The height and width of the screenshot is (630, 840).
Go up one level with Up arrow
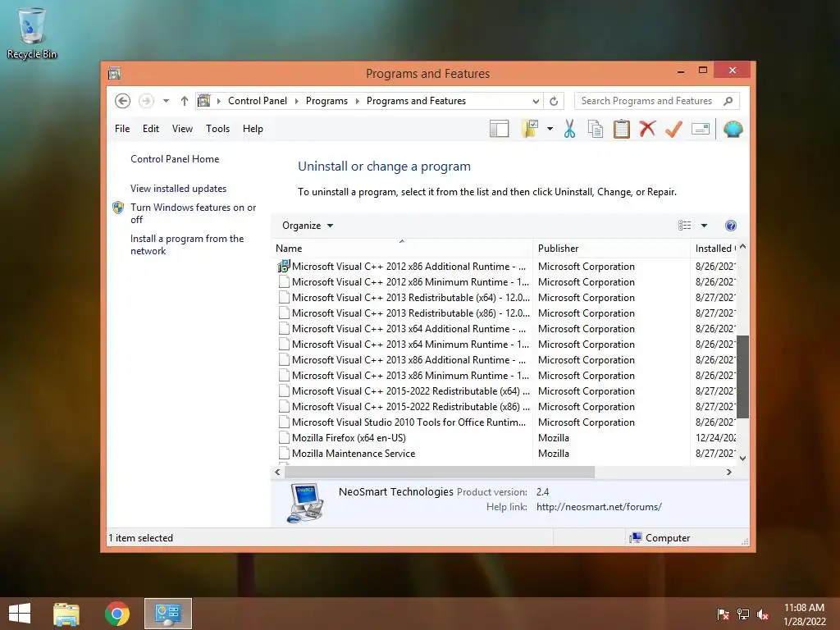pyautogui.click(x=185, y=101)
